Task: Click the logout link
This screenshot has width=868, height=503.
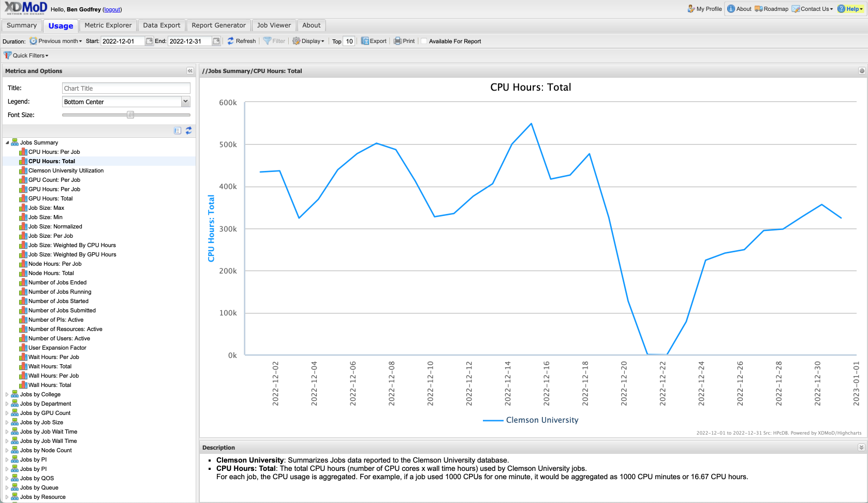Action: click(112, 9)
